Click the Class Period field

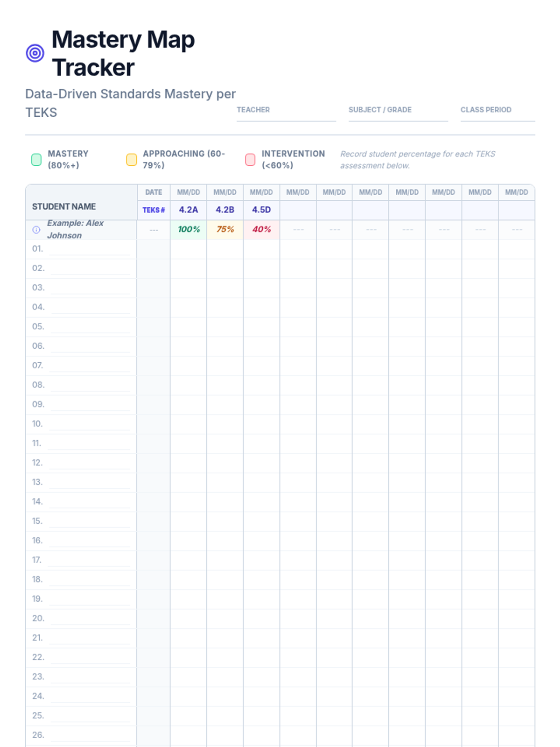click(497, 117)
